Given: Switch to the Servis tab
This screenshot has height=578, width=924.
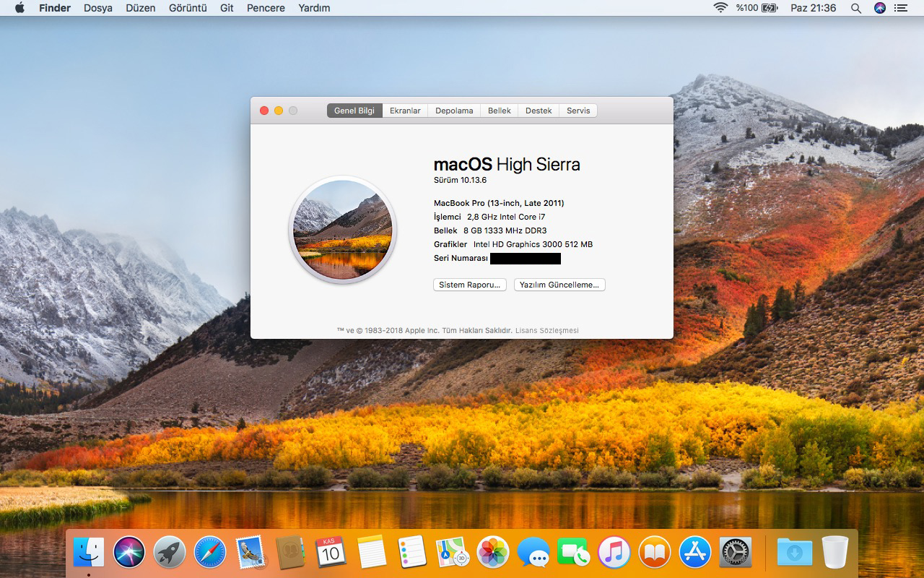Looking at the screenshot, I should pyautogui.click(x=578, y=111).
